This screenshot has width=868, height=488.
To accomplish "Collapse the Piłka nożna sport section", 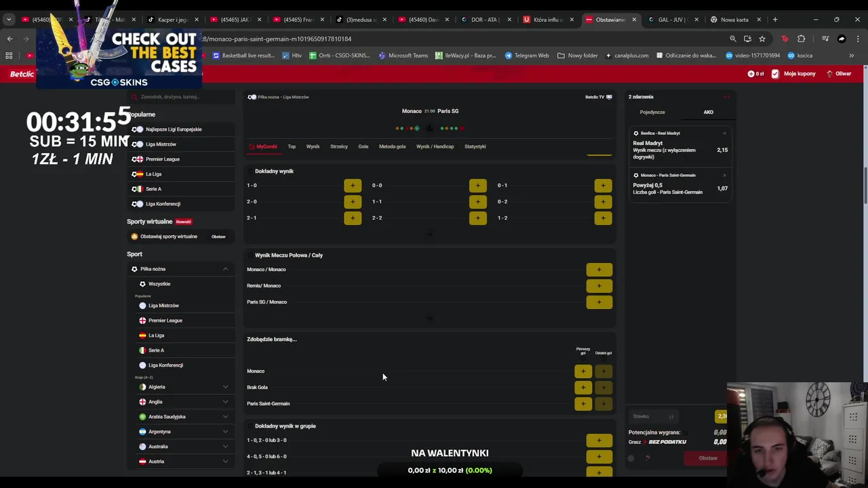I will [225, 269].
